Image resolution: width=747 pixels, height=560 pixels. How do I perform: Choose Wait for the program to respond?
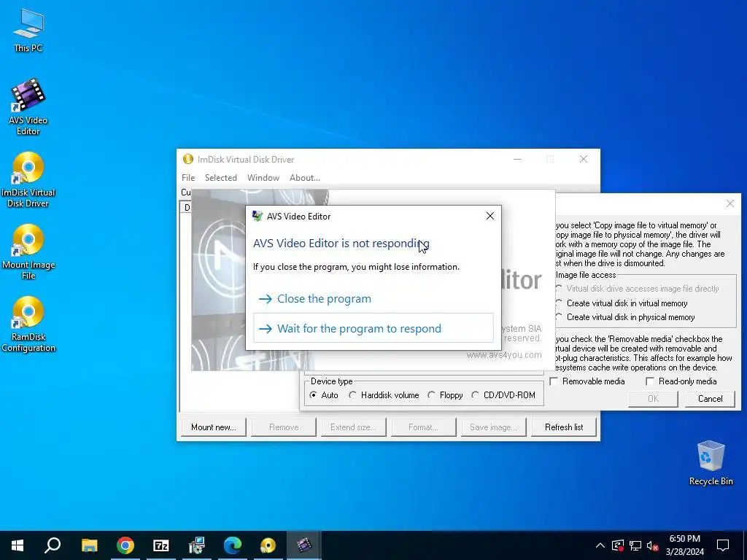pos(373,328)
